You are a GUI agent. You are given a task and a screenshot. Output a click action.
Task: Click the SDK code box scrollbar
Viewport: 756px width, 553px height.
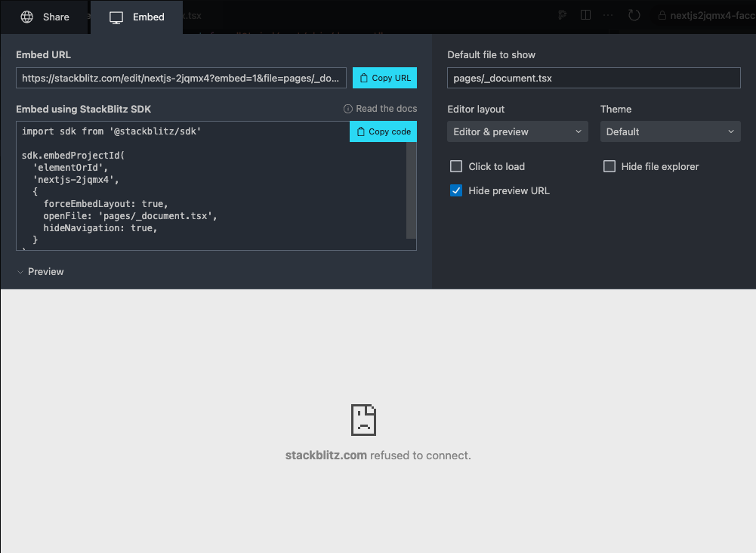(x=412, y=190)
